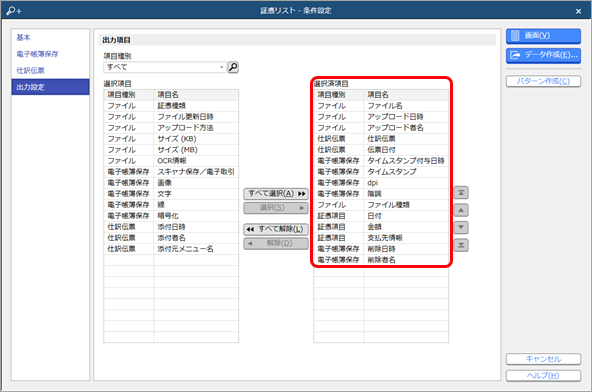Select 添付元メニュー名 row
Viewport: 592px width, 392px height.
[x=171, y=249]
